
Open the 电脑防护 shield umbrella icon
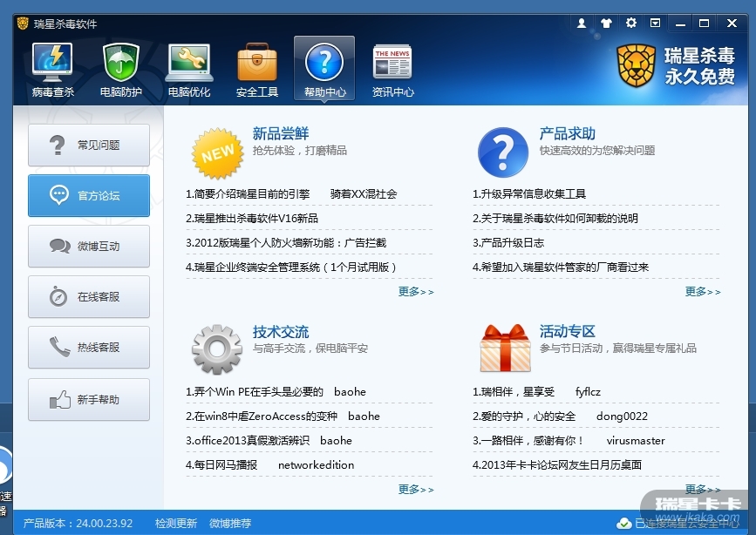click(120, 70)
